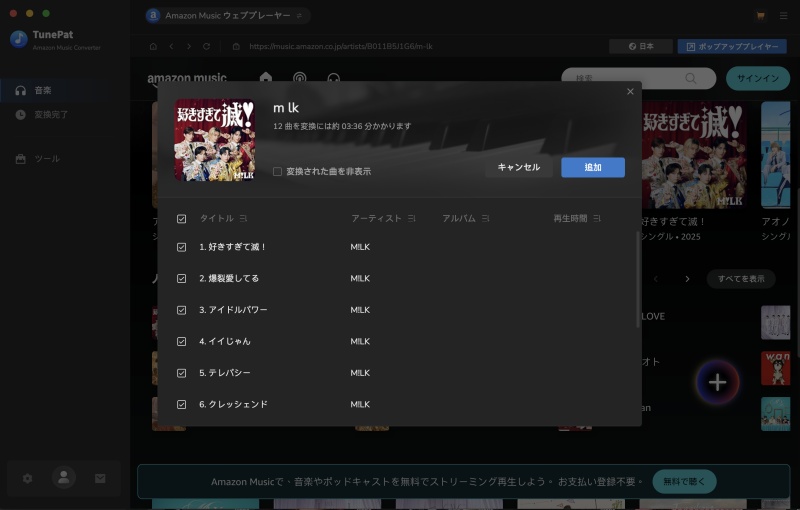Click the previous carousel arrow beside すべてを表示
800x510 pixels.
656,279
